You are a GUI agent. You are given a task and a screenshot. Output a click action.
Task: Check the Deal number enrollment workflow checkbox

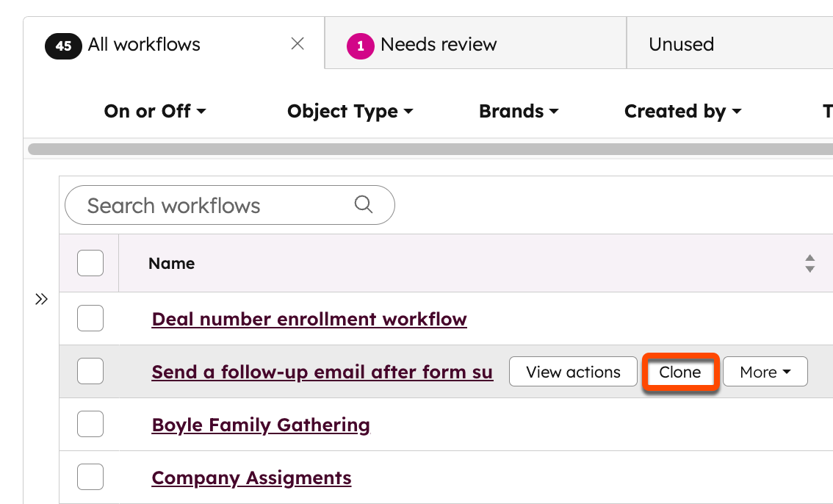pos(90,318)
